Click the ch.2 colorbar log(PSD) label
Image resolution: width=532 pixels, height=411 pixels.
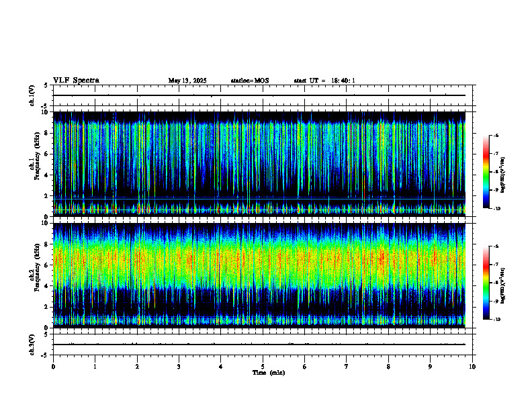point(503,285)
